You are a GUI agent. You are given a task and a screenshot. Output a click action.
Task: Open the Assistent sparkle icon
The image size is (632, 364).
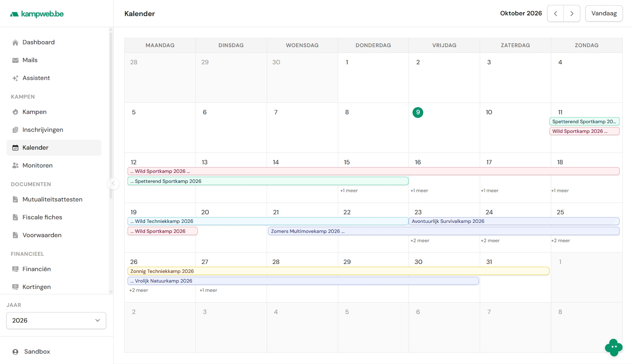[15, 78]
